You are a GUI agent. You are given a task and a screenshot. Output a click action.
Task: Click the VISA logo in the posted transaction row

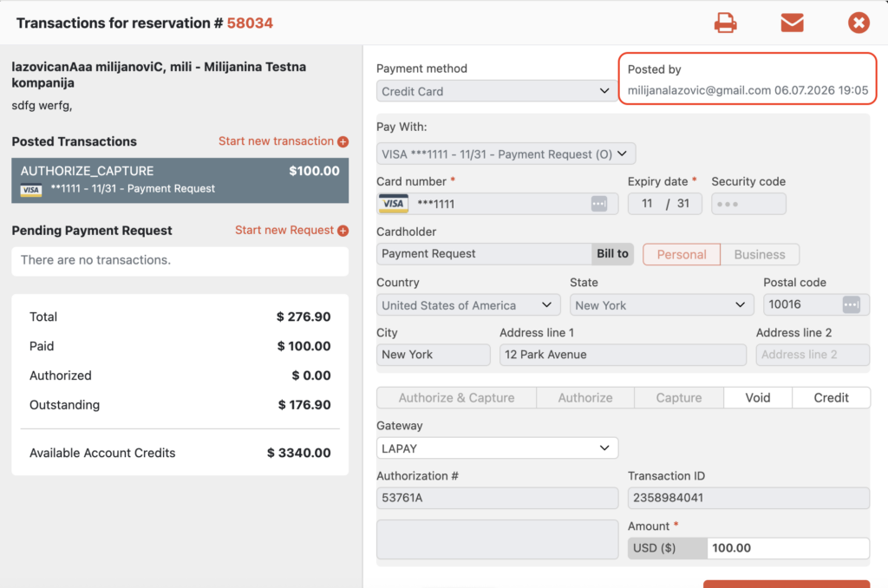click(30, 190)
